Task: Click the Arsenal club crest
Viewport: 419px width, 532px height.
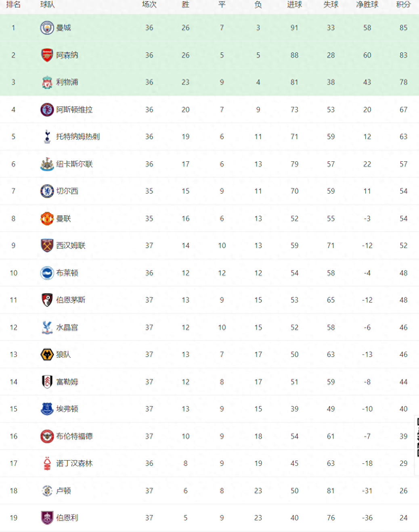Action: (47, 55)
